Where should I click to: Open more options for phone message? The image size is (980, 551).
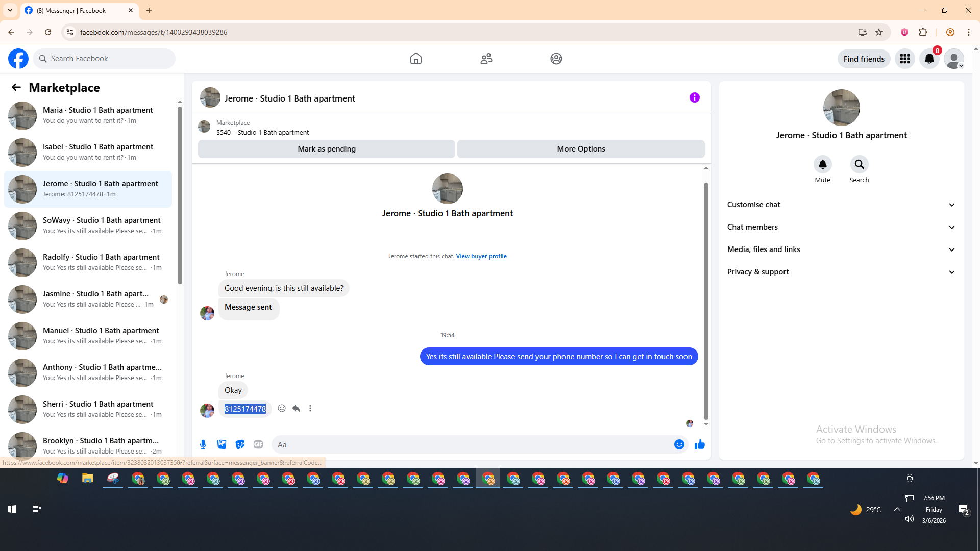point(310,408)
